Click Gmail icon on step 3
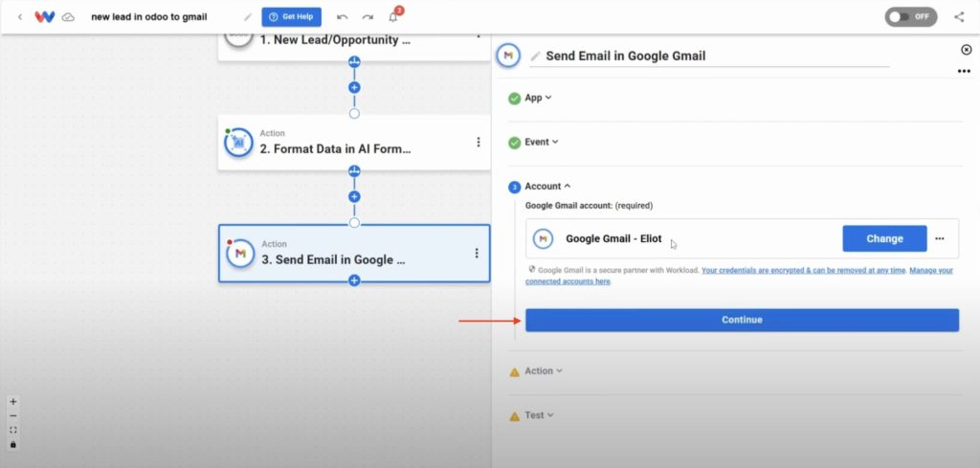980x468 pixels. [240, 254]
